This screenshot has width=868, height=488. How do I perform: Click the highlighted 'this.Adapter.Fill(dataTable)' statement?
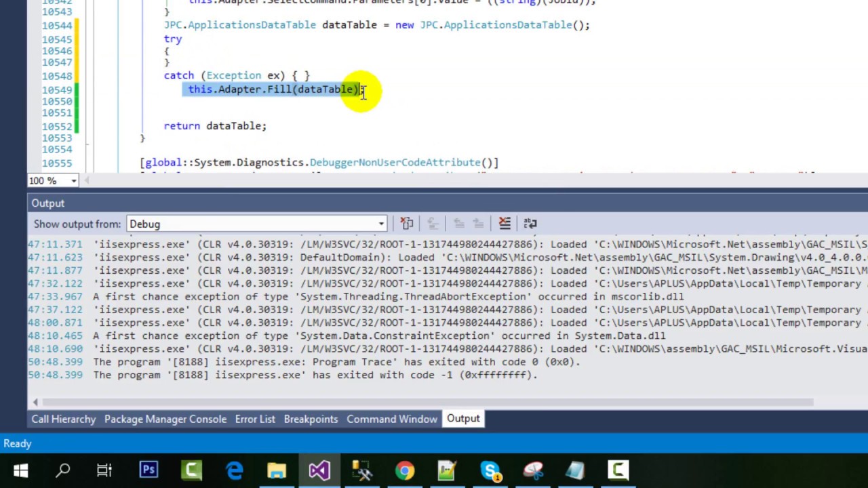[x=273, y=89]
